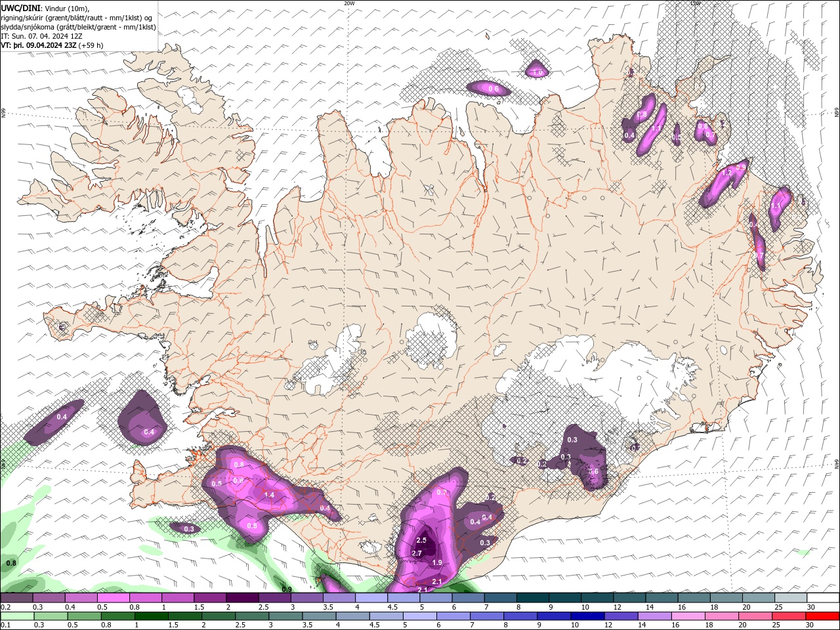Viewport: 840px width, 630px height.
Task: Click the black '0.9' label on the south coast
Action: (x=286, y=589)
